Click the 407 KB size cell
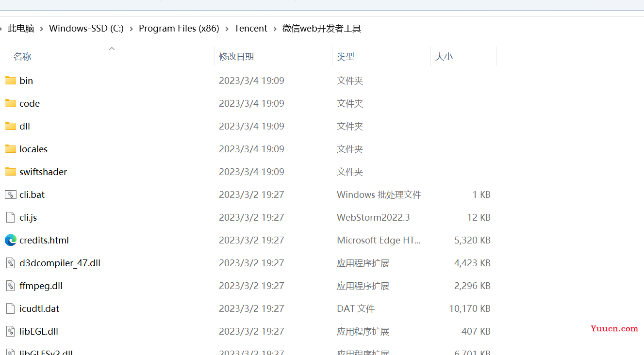 (476, 331)
